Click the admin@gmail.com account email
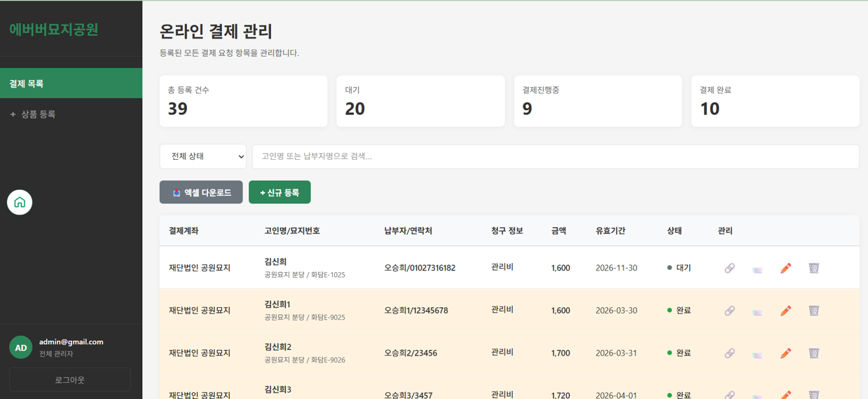Image resolution: width=868 pixels, height=399 pixels. point(71,342)
